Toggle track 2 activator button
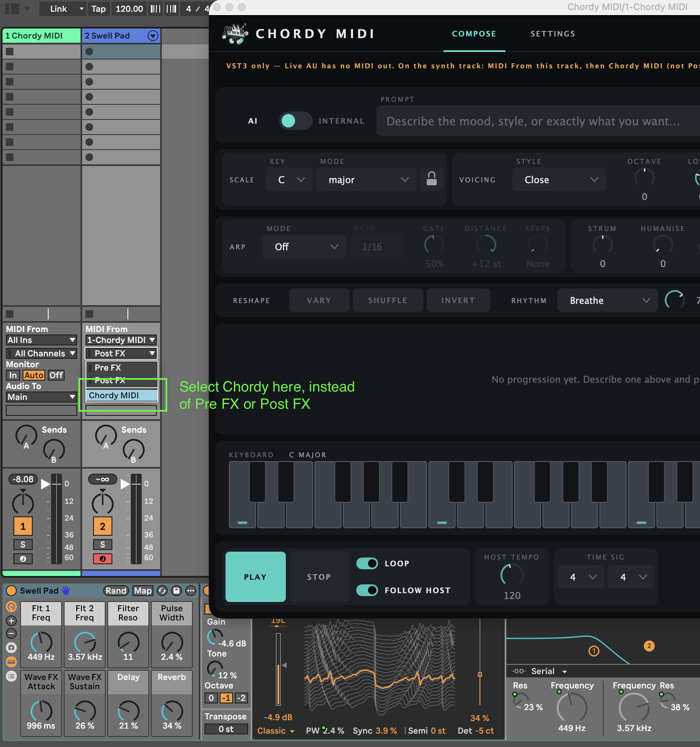 click(103, 527)
